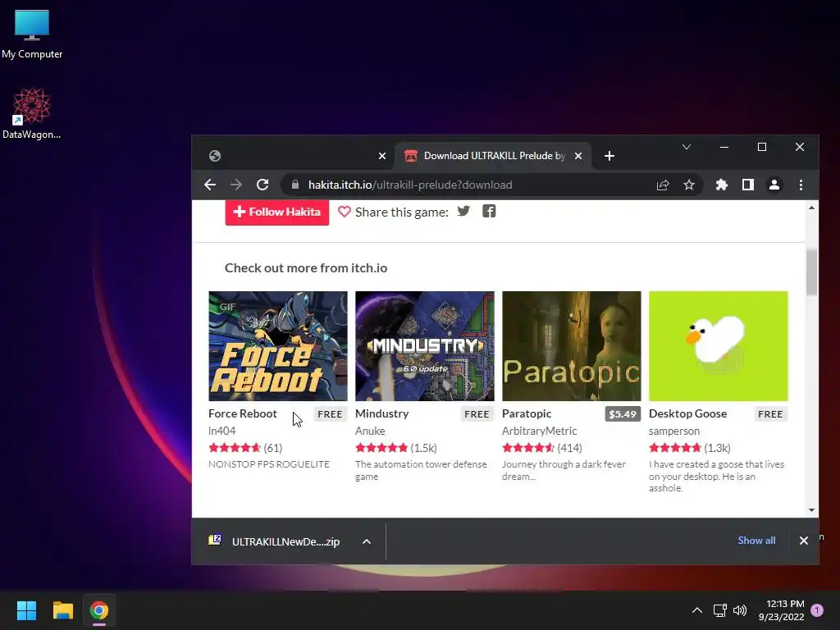The image size is (840, 630).
Task: Click the Desktop Goose title link
Action: pyautogui.click(x=688, y=413)
